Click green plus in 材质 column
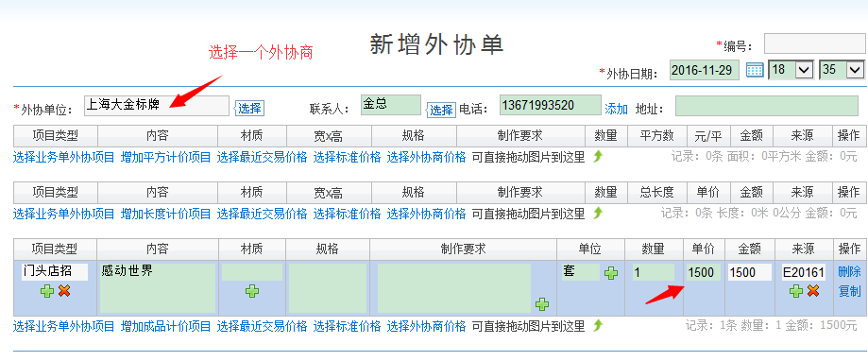The image size is (868, 361). (252, 291)
